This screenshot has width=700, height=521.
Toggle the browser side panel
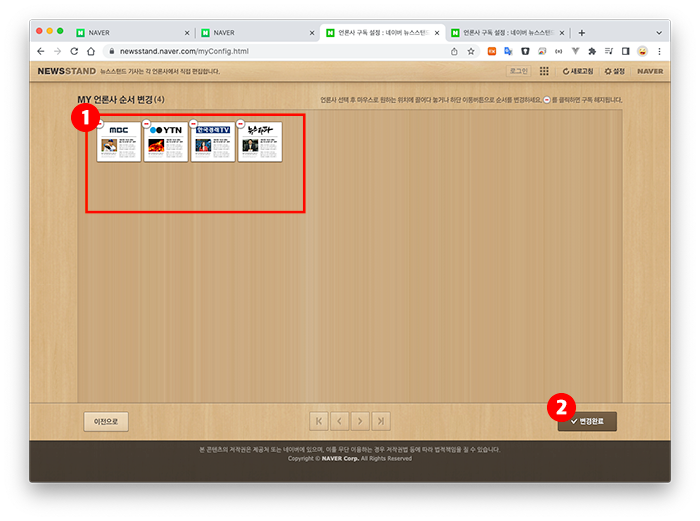pyautogui.click(x=625, y=51)
